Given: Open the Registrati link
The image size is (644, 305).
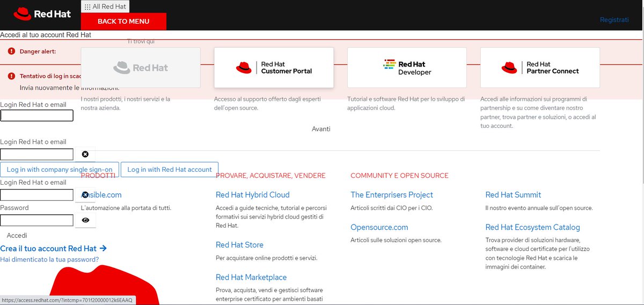Looking at the screenshot, I should pos(614,20).
